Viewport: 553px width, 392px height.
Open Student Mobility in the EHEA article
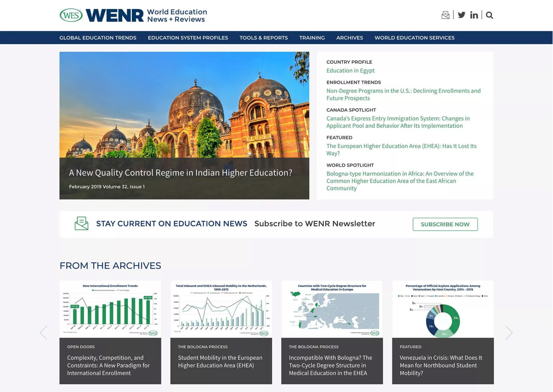(x=220, y=361)
